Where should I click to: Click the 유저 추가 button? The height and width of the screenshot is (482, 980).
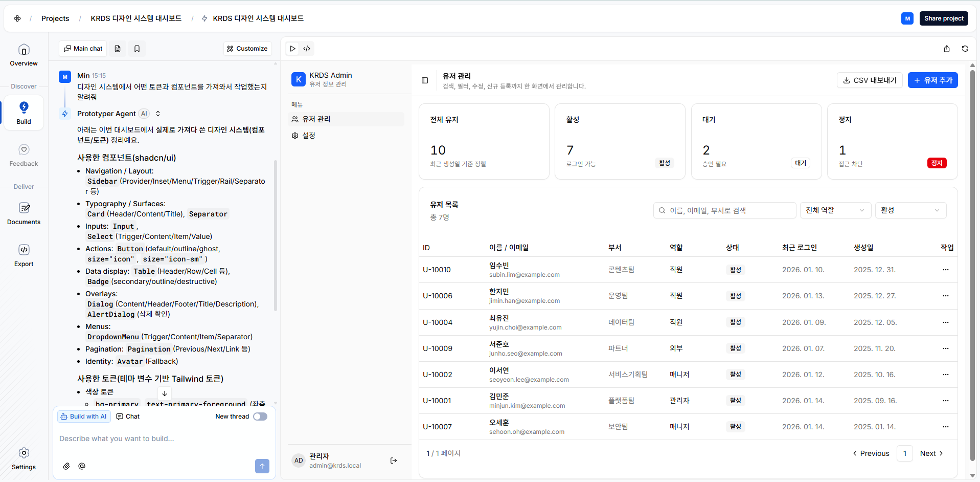pos(932,80)
